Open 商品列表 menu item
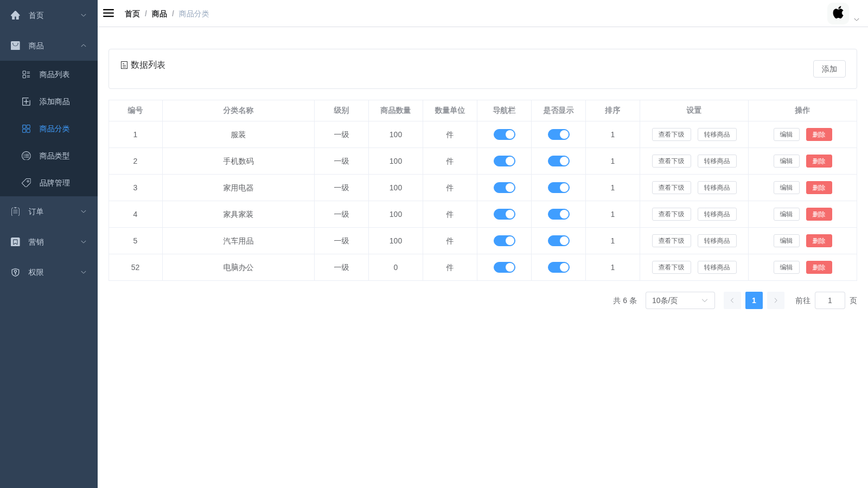868x488 pixels. 49,74
